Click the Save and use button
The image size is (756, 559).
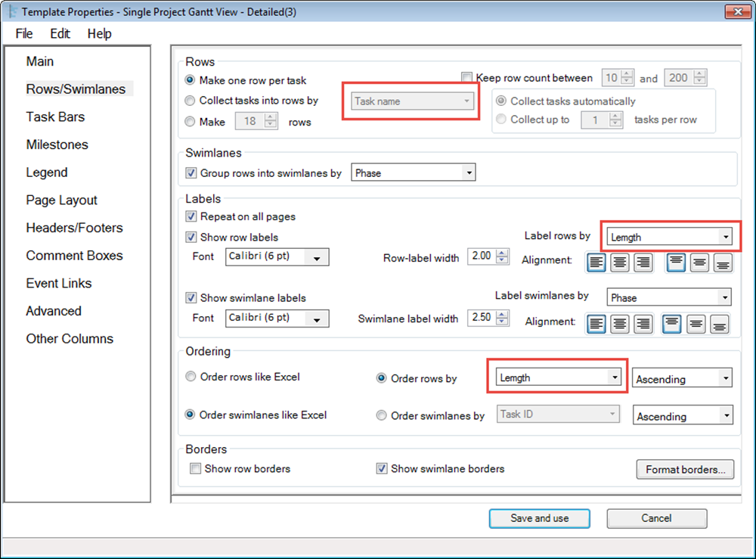point(539,518)
